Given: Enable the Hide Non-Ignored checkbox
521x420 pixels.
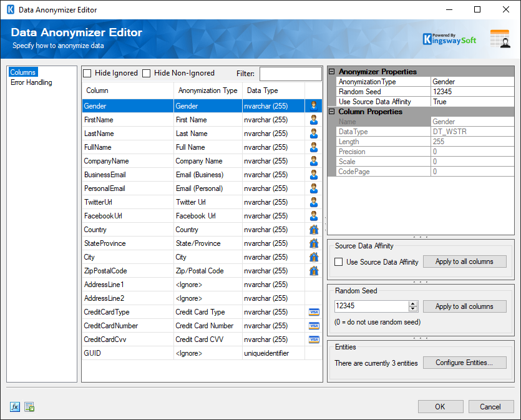Looking at the screenshot, I should click(x=146, y=73).
